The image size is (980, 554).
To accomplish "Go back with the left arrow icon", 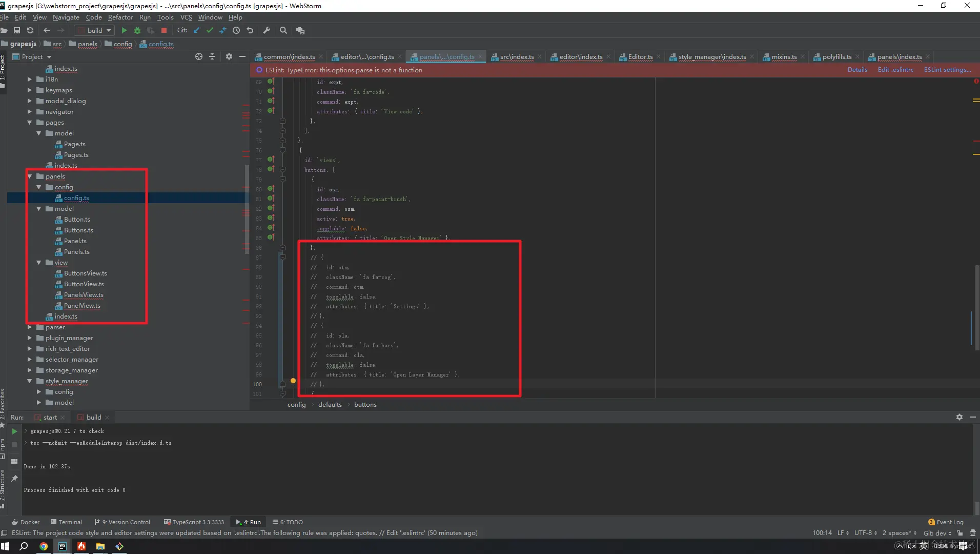I will (x=47, y=31).
